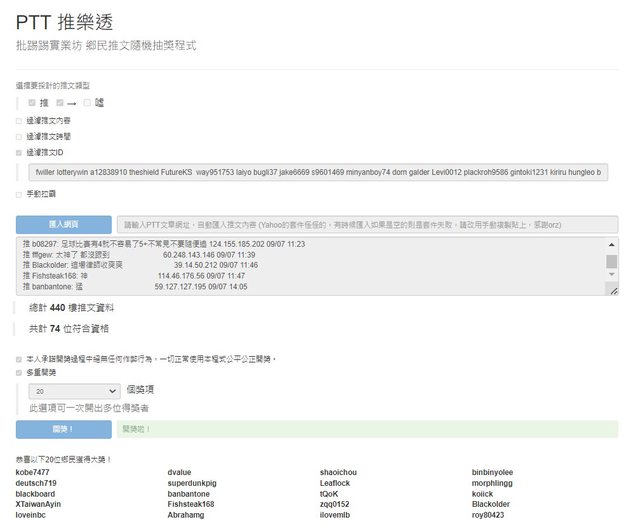The width and height of the screenshot is (640, 531).
Task: Check the 手動扣票 option
Action: tap(18, 194)
